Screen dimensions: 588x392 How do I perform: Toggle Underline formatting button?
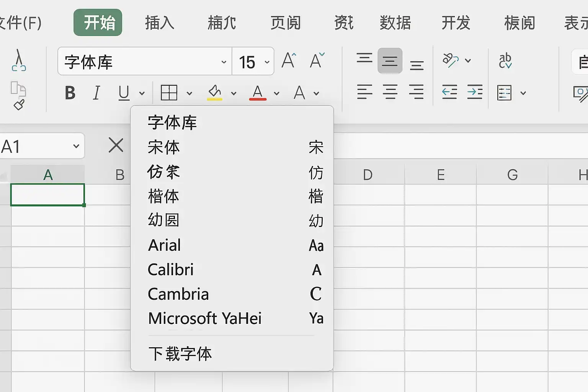[x=124, y=93]
